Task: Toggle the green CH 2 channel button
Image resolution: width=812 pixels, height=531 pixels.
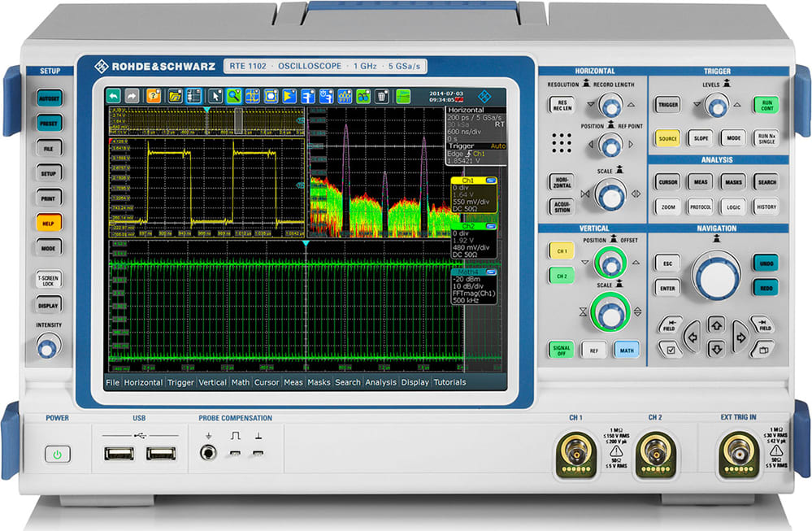Action: (x=562, y=276)
